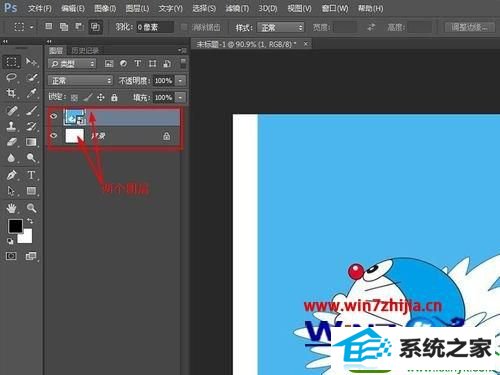This screenshot has width=500, height=375.
Task: Open the Layers panel options menu
Action: click(x=182, y=50)
